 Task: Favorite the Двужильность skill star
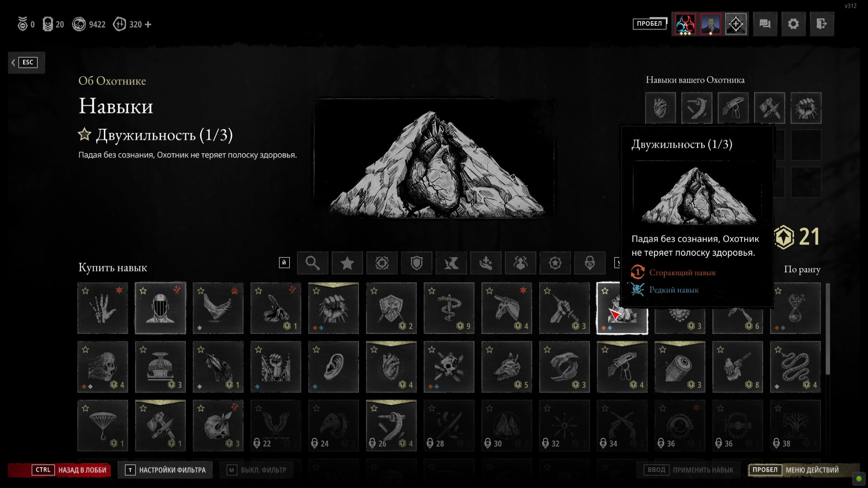click(84, 134)
